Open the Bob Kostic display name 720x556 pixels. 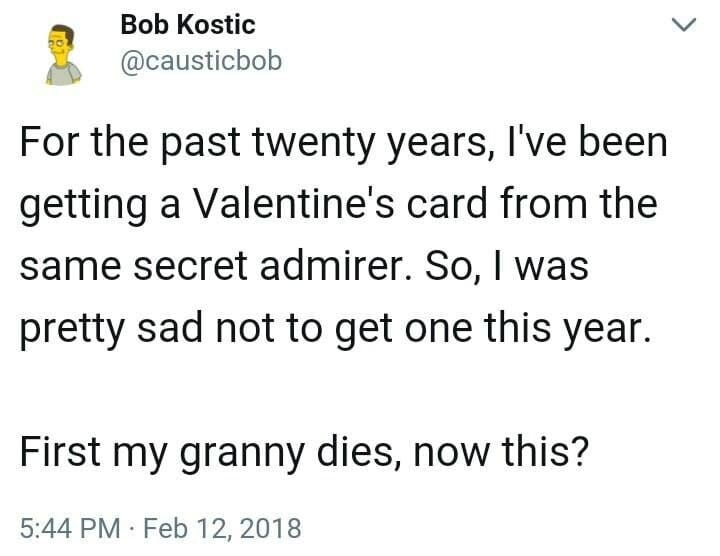[187, 24]
